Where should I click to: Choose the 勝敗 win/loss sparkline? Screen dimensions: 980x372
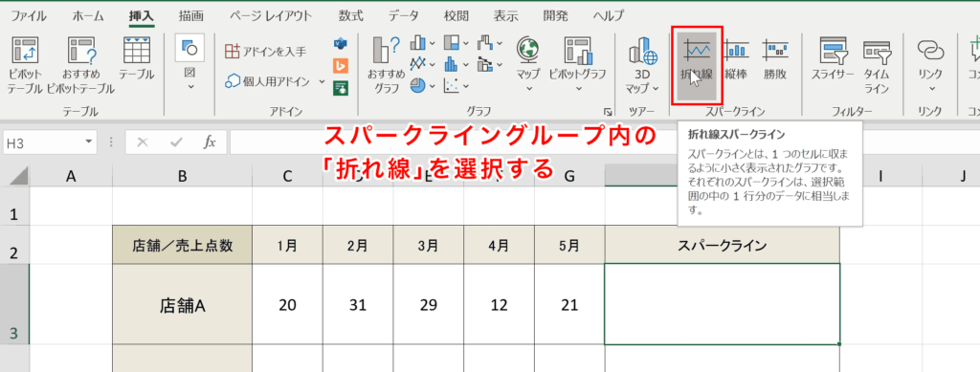pos(775,59)
